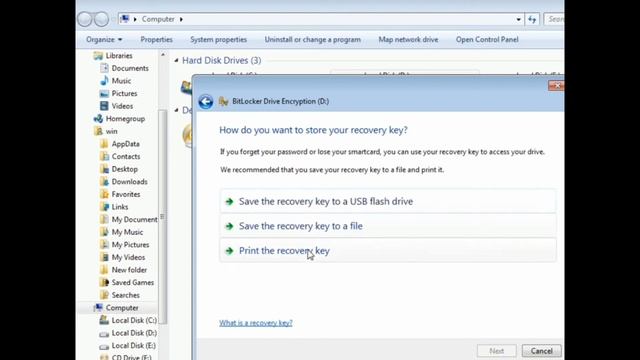Click the breadcrumb arrow before Computer
640x360 pixels.
pyautogui.click(x=135, y=19)
